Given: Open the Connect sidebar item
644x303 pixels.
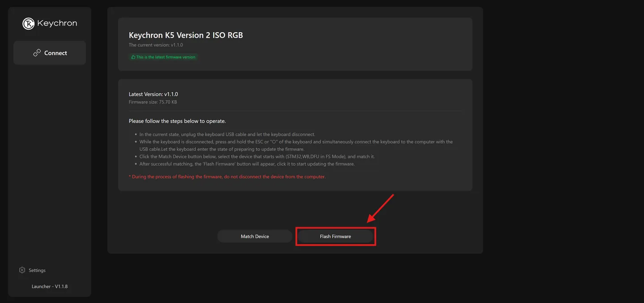Looking at the screenshot, I should [x=50, y=53].
